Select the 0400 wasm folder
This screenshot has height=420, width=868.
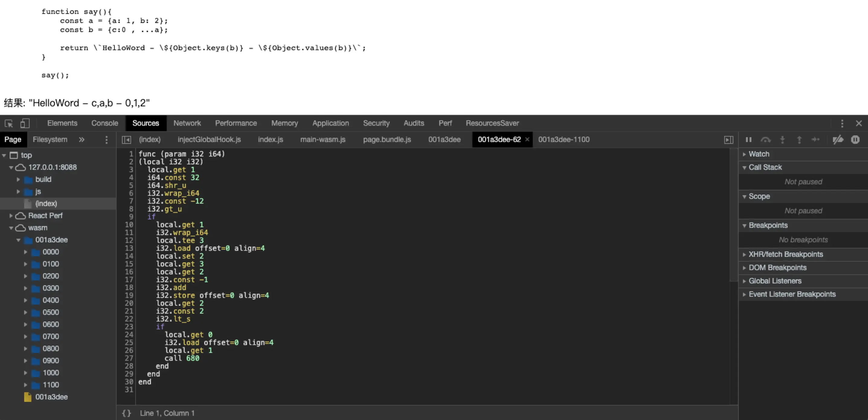click(50, 300)
